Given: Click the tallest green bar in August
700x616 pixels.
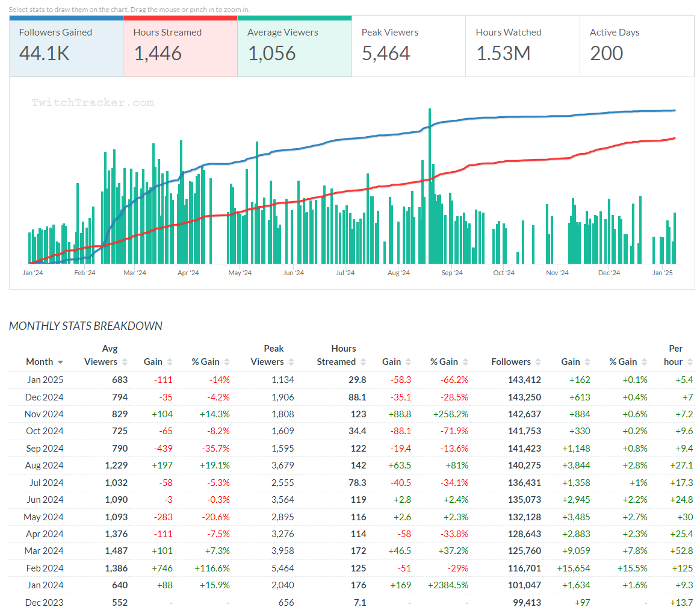Looking at the screenshot, I should 429,187.
